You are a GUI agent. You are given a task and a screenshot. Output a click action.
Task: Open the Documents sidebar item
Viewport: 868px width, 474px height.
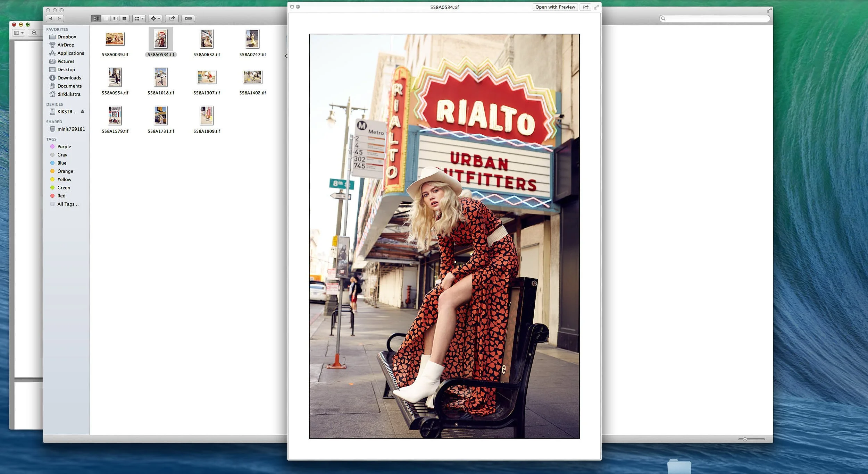coord(69,86)
